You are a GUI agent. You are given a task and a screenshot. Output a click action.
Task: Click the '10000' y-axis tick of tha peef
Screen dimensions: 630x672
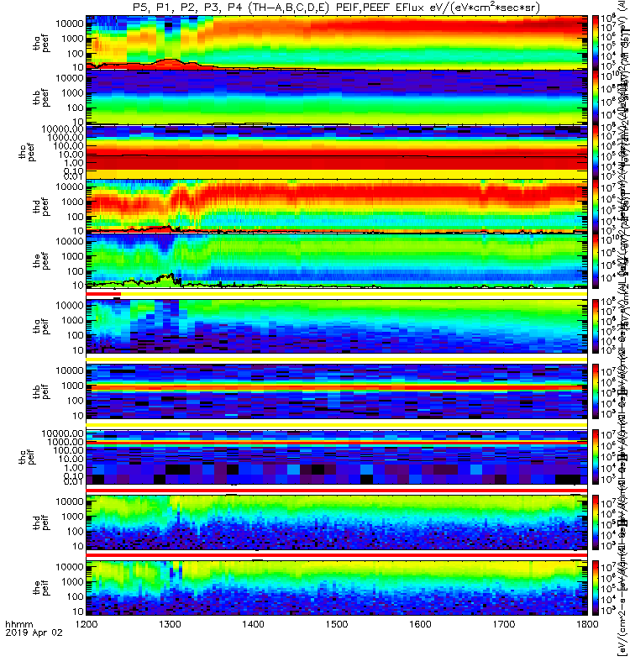(70, 24)
